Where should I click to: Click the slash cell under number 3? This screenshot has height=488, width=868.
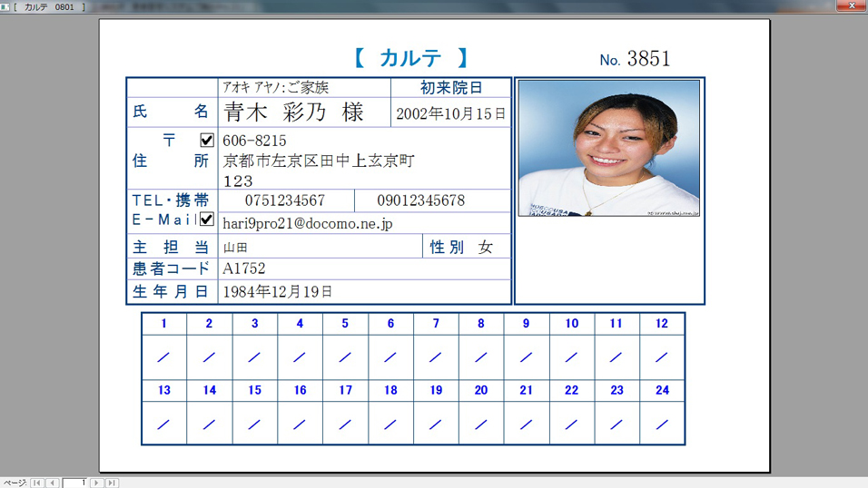[254, 357]
